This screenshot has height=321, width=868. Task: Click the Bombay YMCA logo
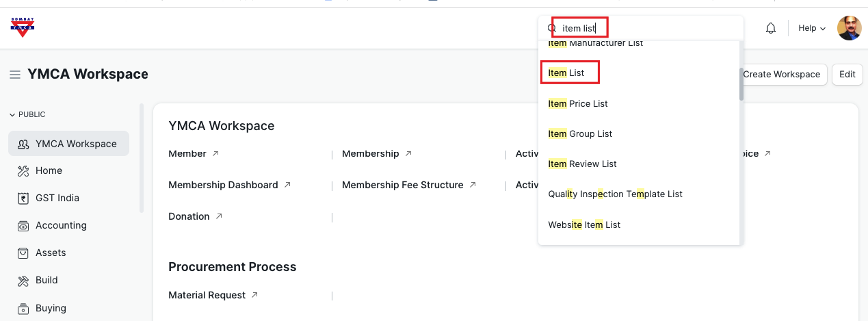click(22, 27)
